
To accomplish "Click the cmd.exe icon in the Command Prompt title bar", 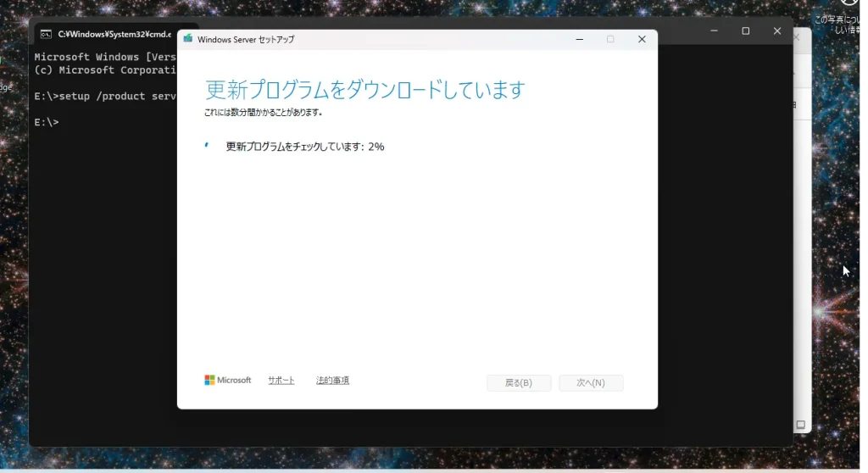I will tap(46, 35).
